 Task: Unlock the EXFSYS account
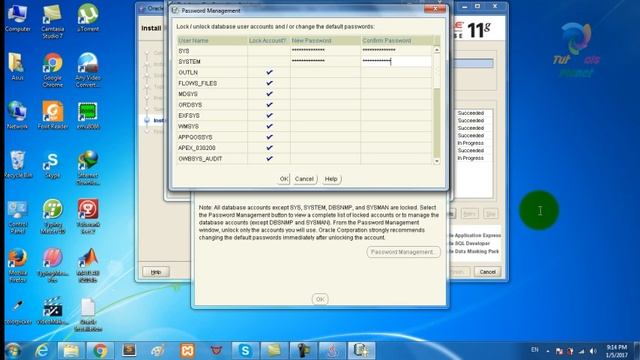269,116
